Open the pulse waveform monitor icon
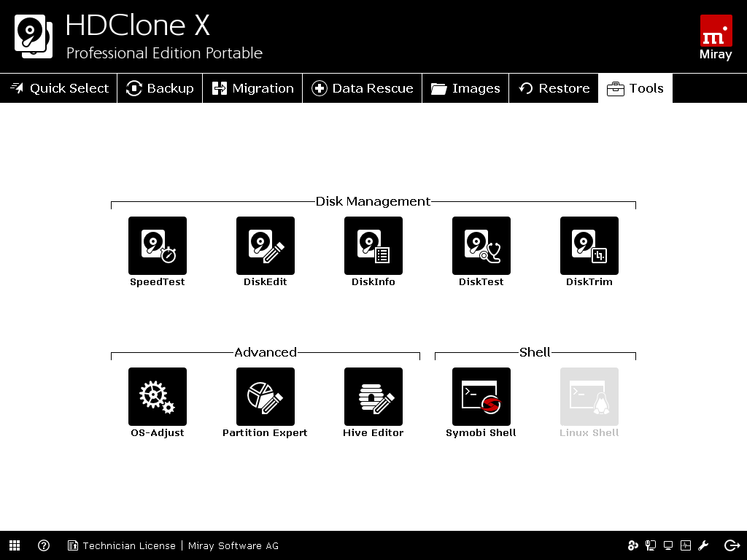This screenshot has height=560, width=747. pyautogui.click(x=686, y=545)
